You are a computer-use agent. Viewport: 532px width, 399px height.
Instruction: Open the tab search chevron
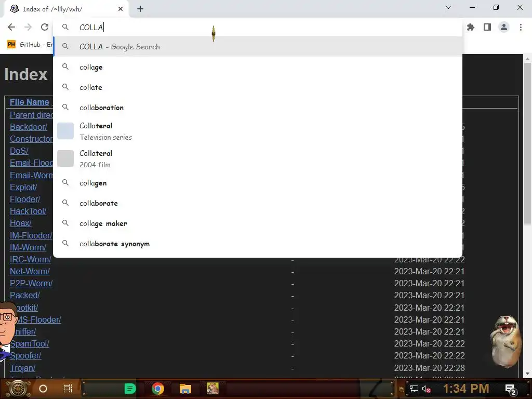tap(448, 7)
